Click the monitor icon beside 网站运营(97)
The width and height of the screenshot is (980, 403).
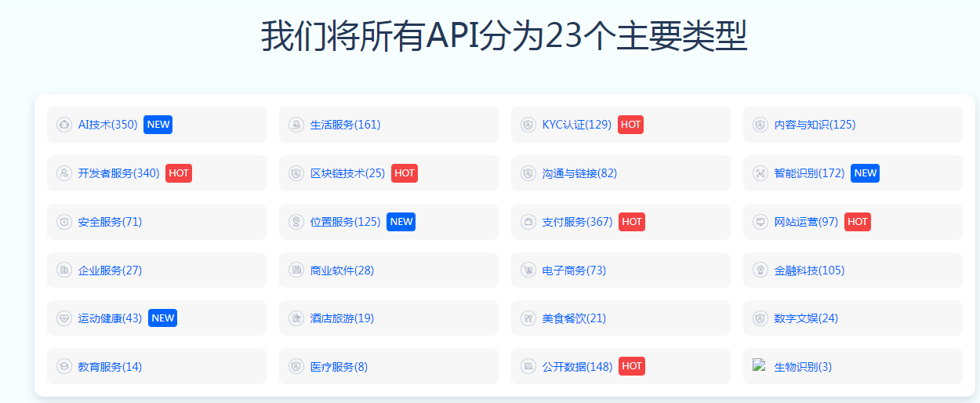click(760, 222)
